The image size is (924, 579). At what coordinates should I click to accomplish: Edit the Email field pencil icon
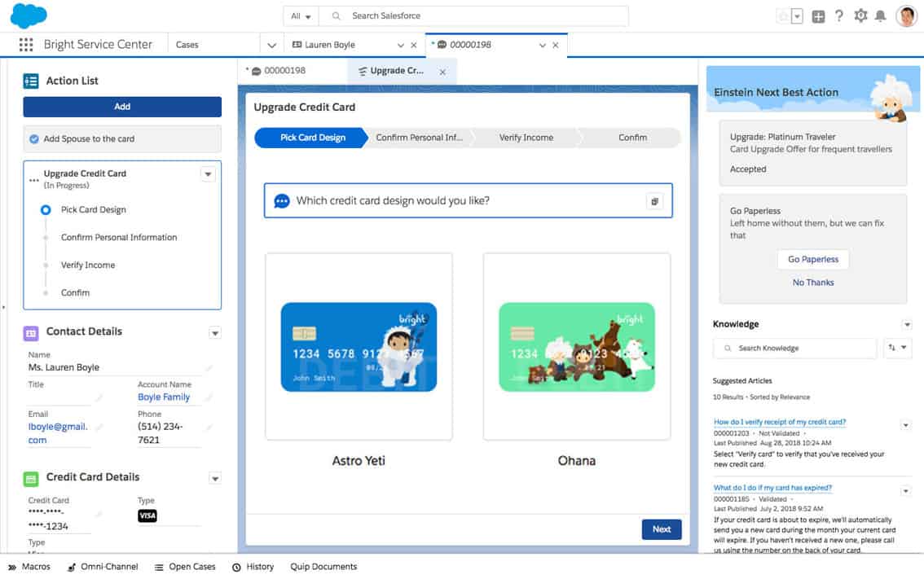click(x=99, y=427)
